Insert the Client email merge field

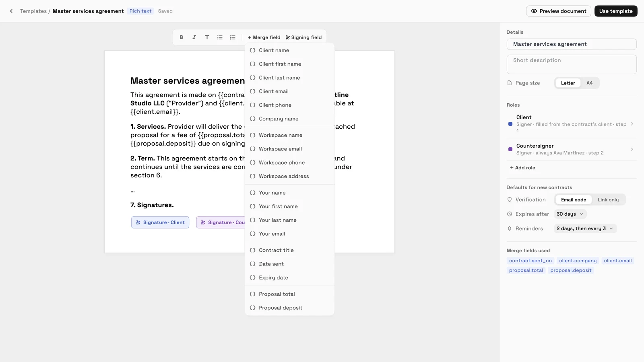[289, 91]
